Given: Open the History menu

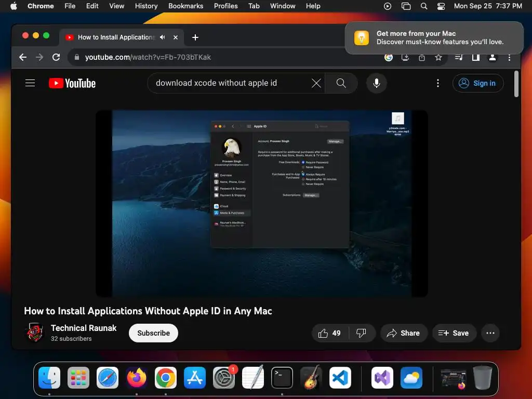Looking at the screenshot, I should [146, 6].
